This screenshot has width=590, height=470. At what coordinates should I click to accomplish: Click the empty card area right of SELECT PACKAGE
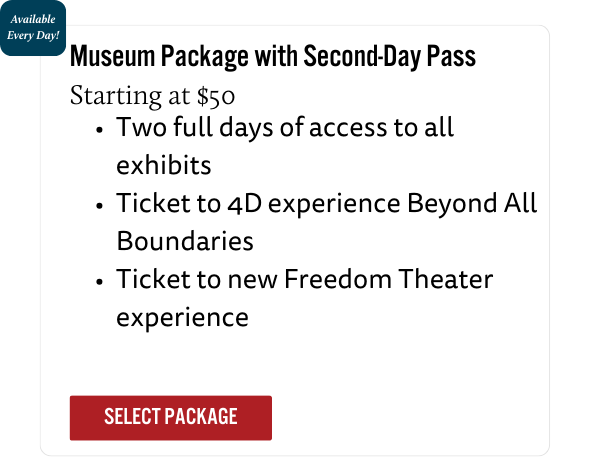(x=410, y=418)
